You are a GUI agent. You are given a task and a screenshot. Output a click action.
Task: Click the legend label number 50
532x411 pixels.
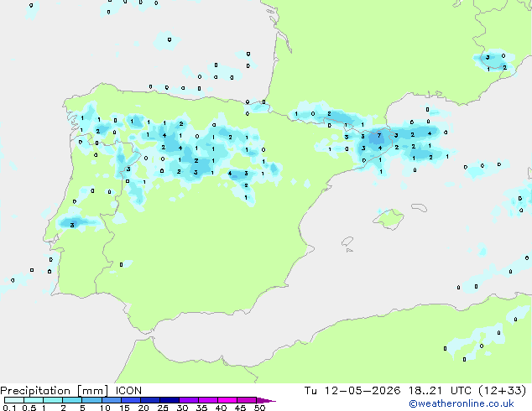[259, 408]
